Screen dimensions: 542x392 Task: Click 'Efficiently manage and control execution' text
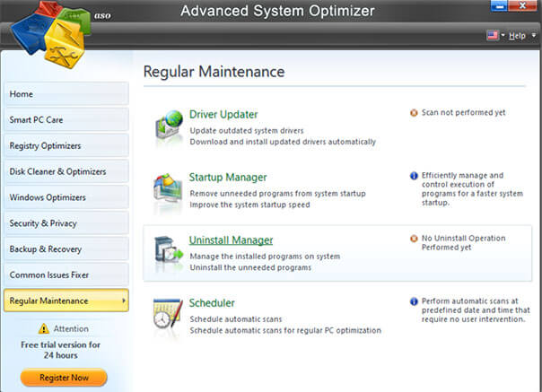472,188
